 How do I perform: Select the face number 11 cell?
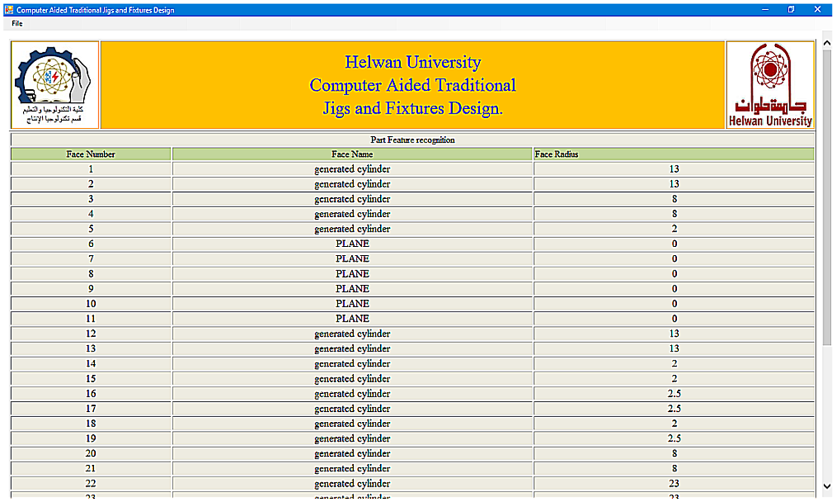click(x=91, y=319)
